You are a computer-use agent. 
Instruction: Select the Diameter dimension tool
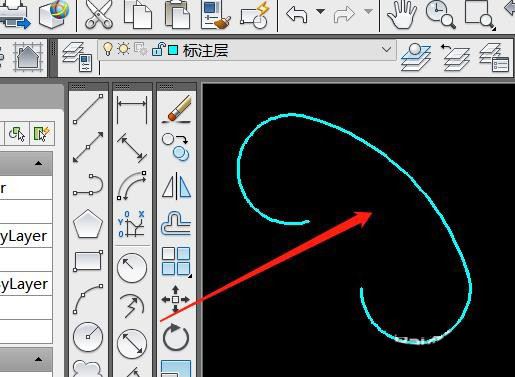[132, 344]
